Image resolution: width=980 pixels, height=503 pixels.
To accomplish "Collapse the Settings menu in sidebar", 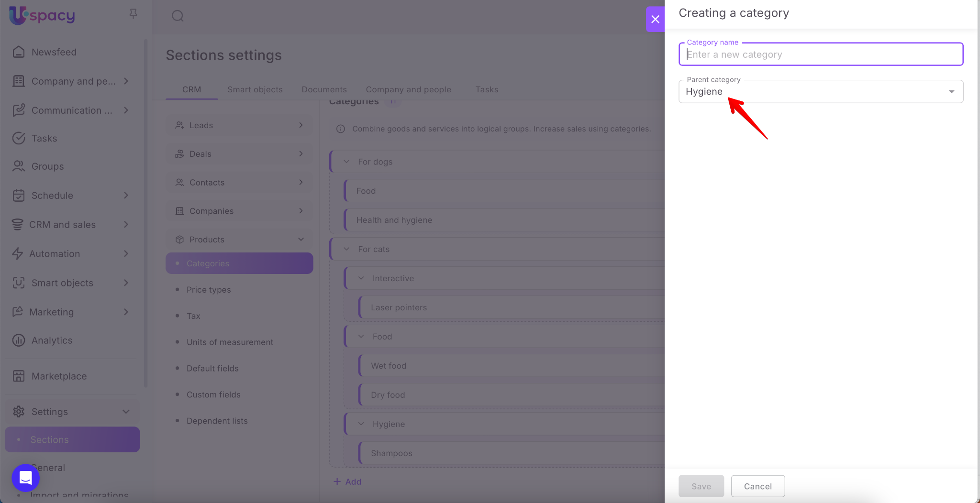I will [x=126, y=412].
